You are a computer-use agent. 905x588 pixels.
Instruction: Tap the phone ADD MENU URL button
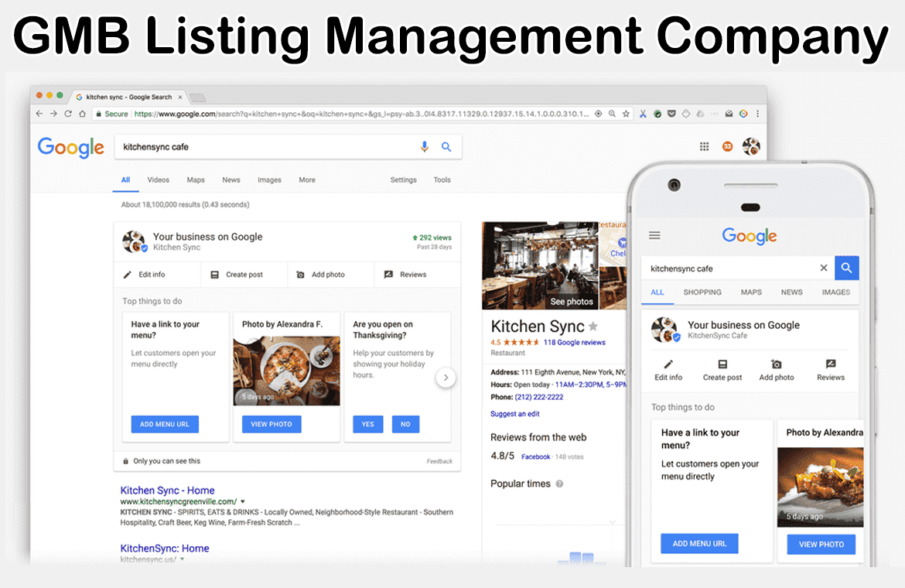point(699,544)
